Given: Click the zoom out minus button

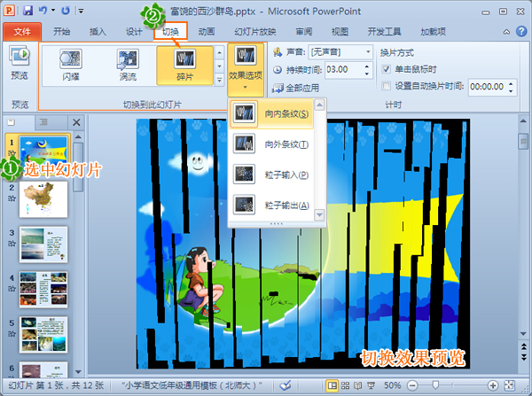Looking at the screenshot, I should click(x=412, y=385).
